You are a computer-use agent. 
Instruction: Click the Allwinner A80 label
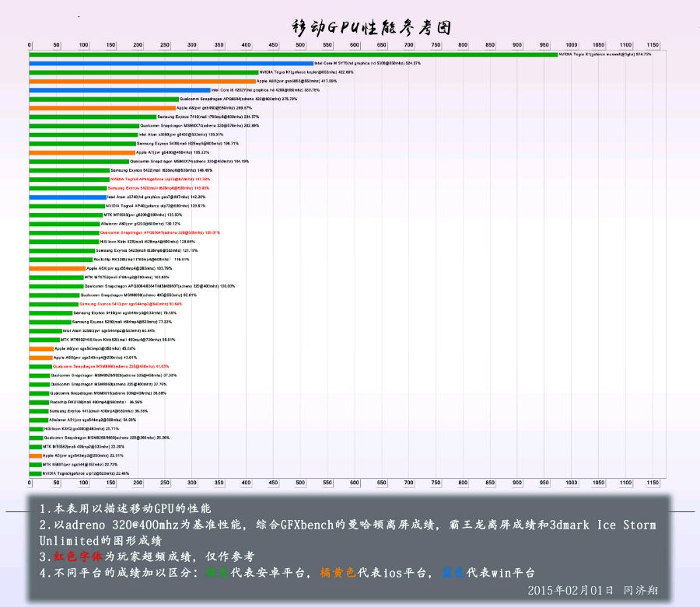(x=141, y=224)
